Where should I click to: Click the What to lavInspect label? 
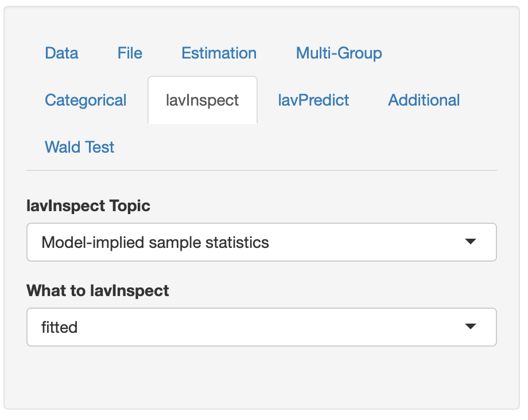coord(98,291)
